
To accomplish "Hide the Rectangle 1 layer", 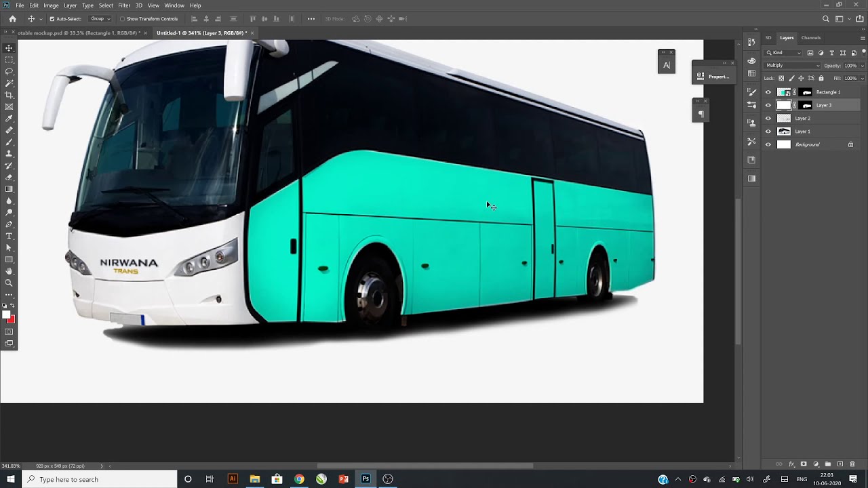I will click(x=768, y=91).
